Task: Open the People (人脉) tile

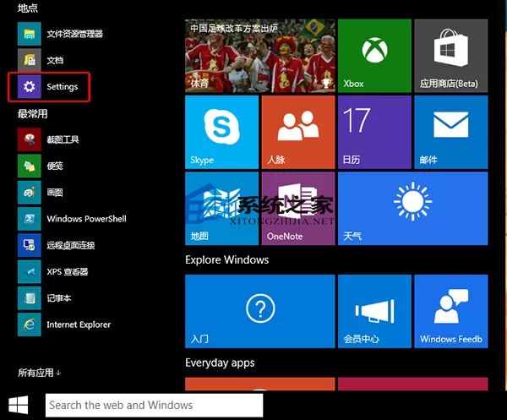Action: [298, 132]
